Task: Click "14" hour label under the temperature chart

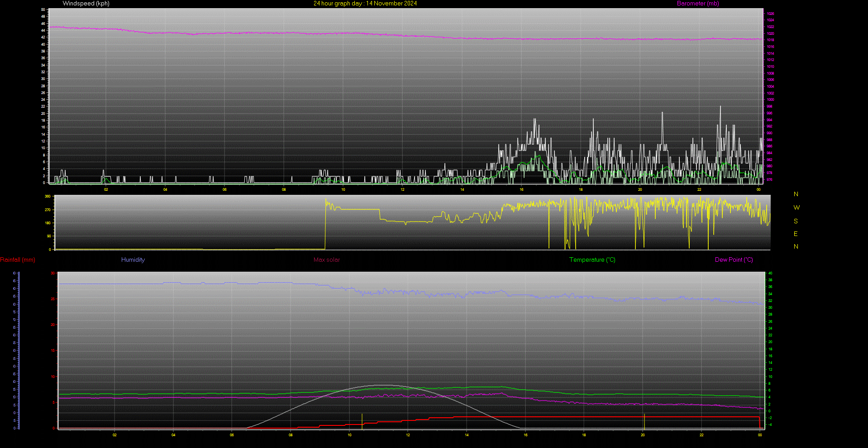Action: [x=467, y=435]
